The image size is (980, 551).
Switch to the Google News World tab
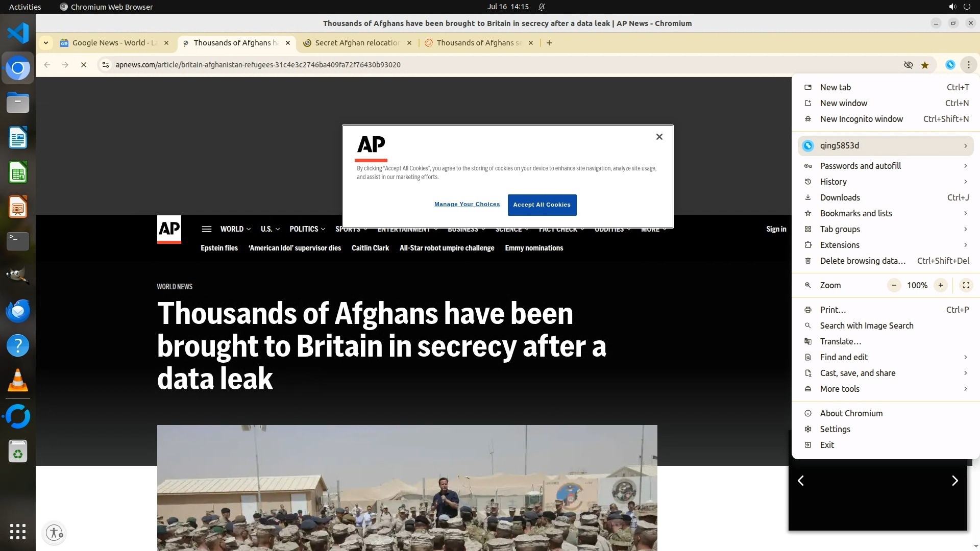point(114,43)
